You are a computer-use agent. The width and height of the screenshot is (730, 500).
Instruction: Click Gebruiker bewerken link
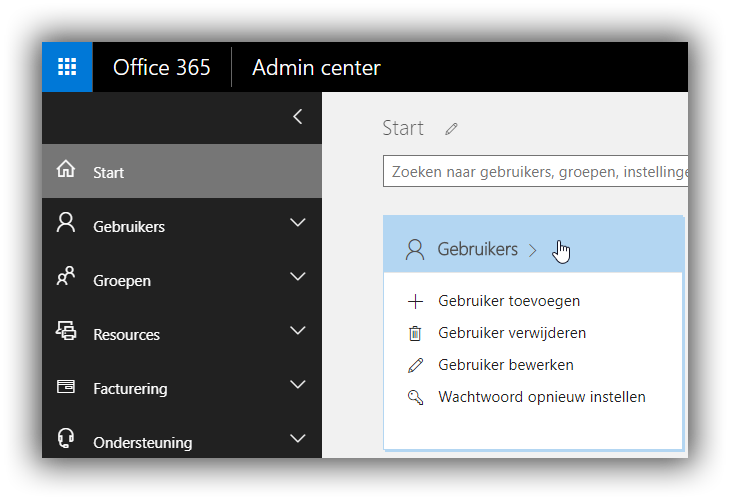(506, 365)
